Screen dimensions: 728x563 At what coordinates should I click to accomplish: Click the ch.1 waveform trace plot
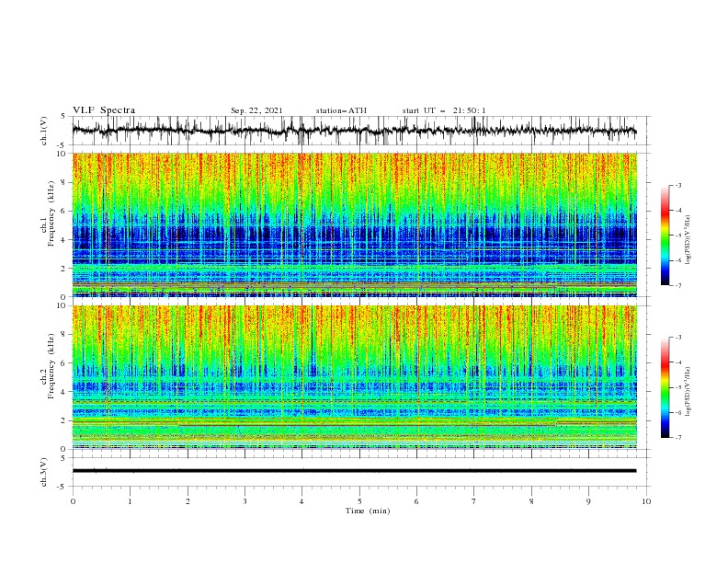click(x=354, y=131)
